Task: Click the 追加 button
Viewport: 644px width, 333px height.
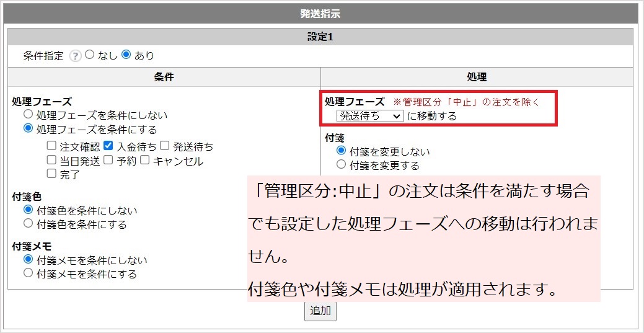Action: pyautogui.click(x=320, y=311)
